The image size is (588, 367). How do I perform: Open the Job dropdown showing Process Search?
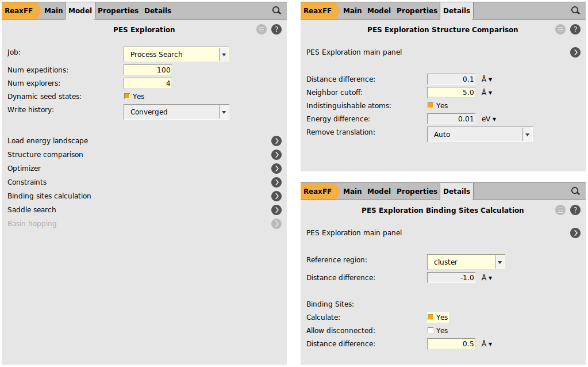[224, 55]
